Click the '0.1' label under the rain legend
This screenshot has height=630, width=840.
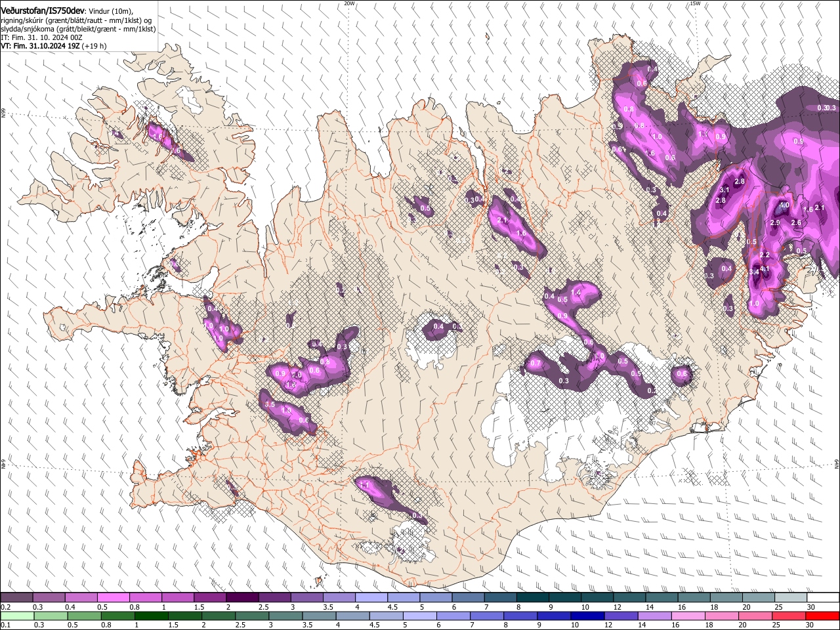[x=5, y=625]
